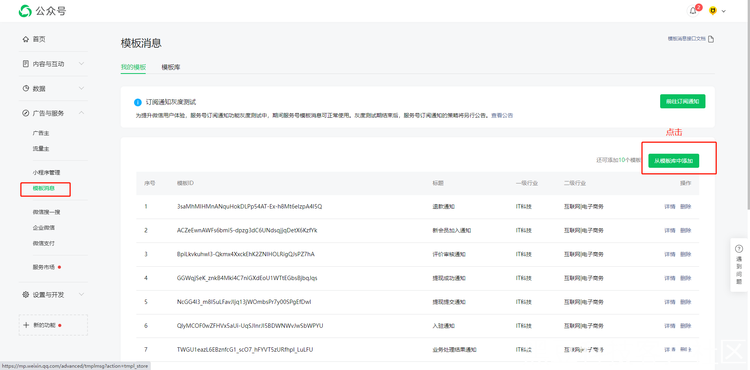Click template ID starting 3saMhMIHMnA
Viewport: 750px width, 370px height.
tap(249, 207)
